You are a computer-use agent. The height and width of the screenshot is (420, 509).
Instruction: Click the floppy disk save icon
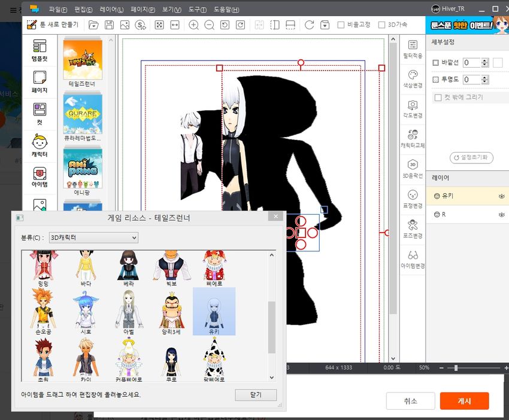109,25
